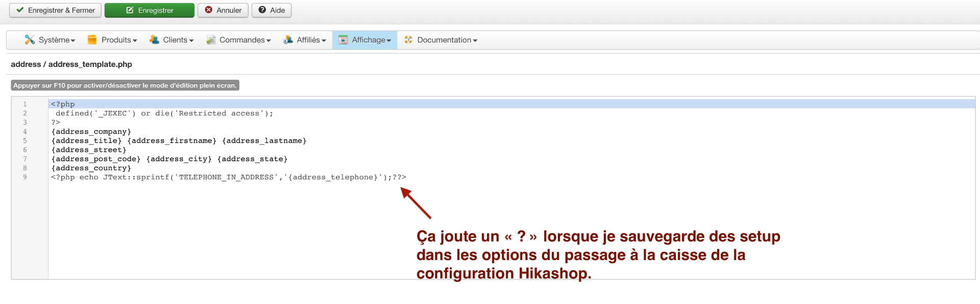Click the edit icon on Enregistrer
The height and width of the screenshot is (304, 980).
tap(130, 10)
